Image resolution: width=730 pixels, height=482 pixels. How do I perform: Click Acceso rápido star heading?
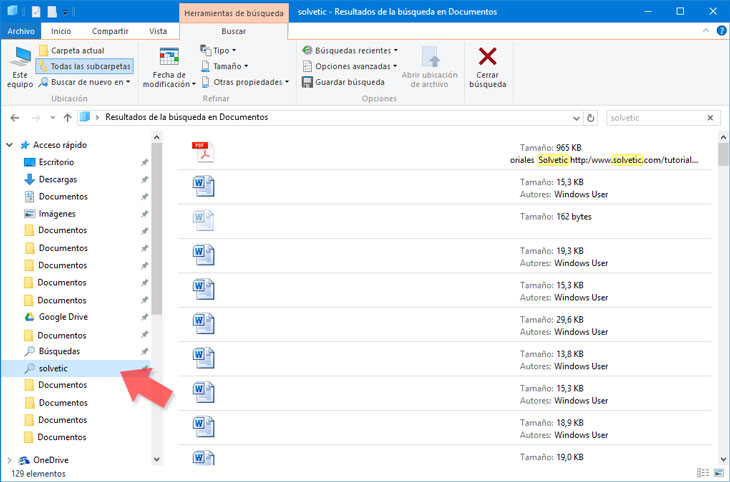click(x=54, y=145)
